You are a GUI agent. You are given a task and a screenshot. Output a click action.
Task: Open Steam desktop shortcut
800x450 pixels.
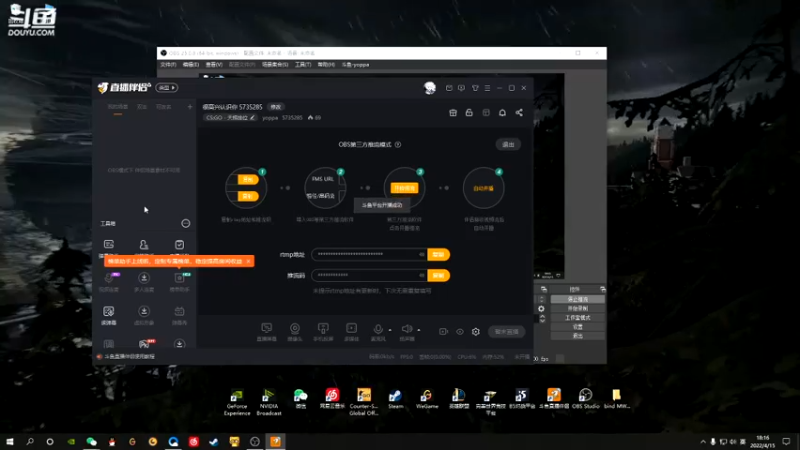pos(395,399)
